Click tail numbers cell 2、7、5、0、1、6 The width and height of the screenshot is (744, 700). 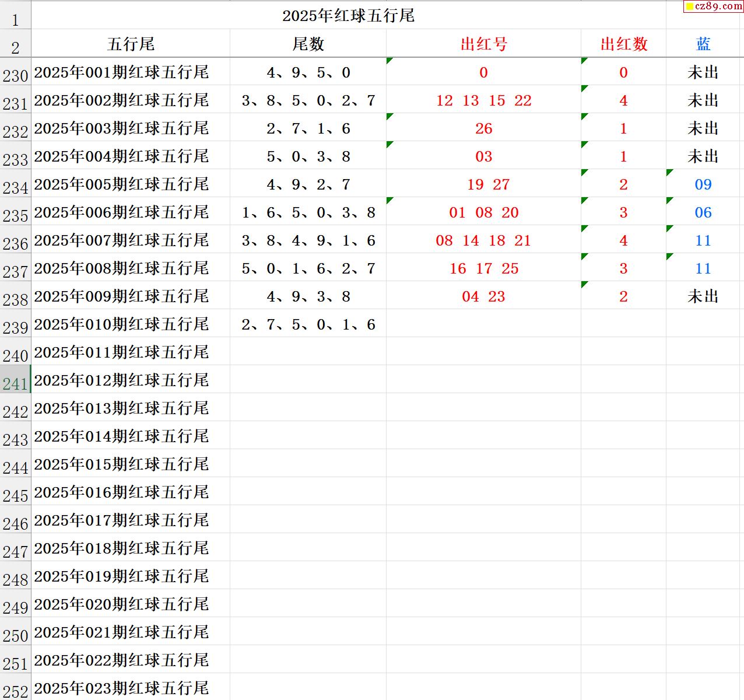(x=308, y=324)
